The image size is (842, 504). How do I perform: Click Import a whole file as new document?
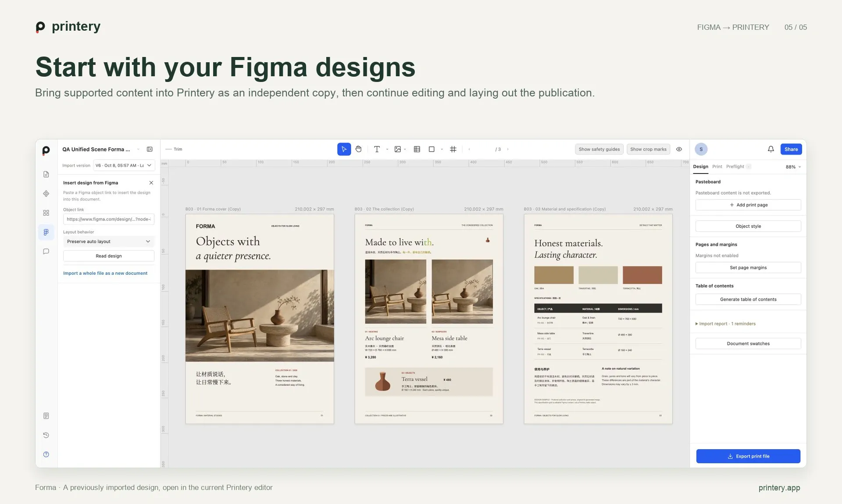pyautogui.click(x=105, y=273)
